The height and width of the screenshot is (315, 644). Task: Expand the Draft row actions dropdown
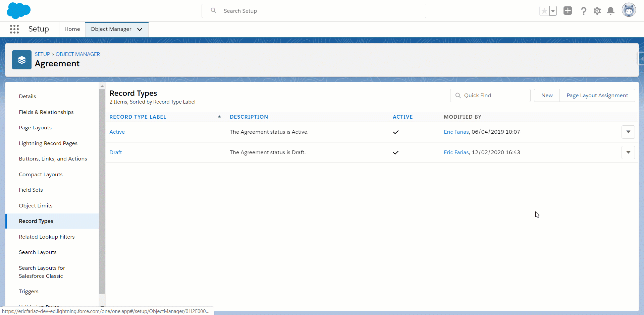pyautogui.click(x=628, y=152)
